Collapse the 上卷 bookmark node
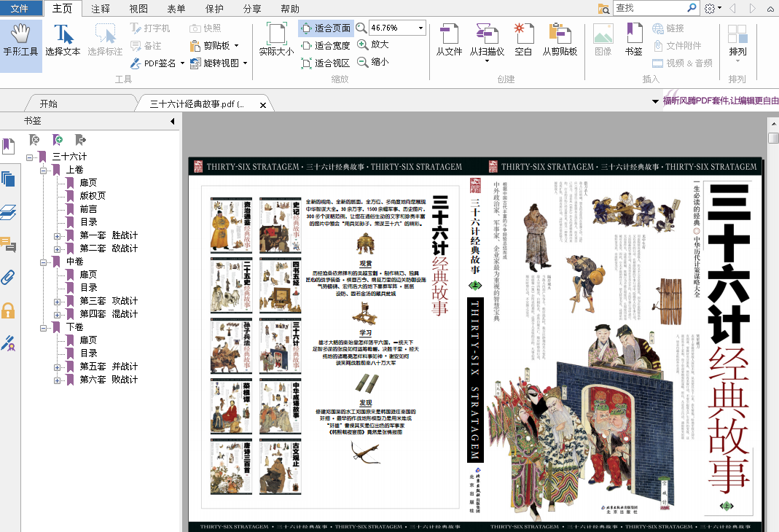The image size is (779, 532). 43,170
